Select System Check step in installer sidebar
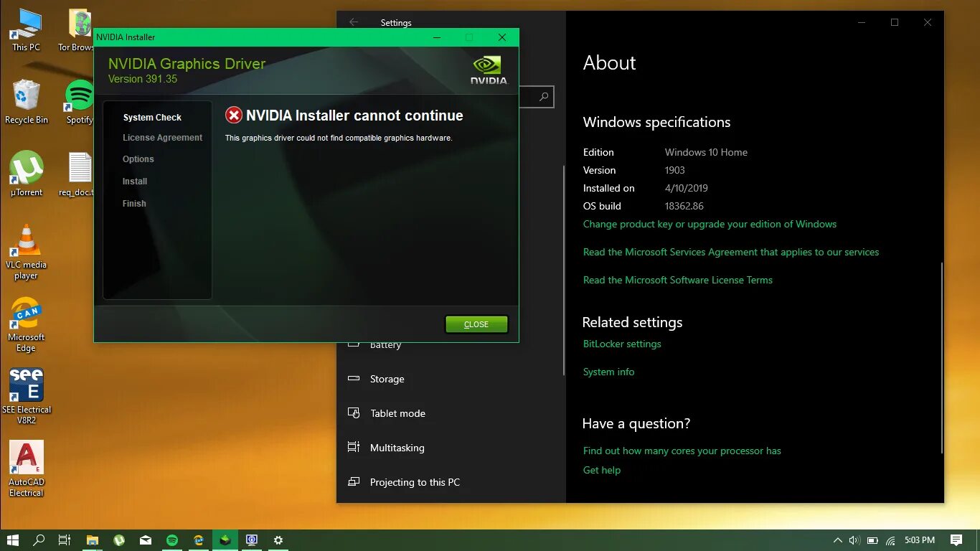This screenshot has height=551, width=980. 152,118
